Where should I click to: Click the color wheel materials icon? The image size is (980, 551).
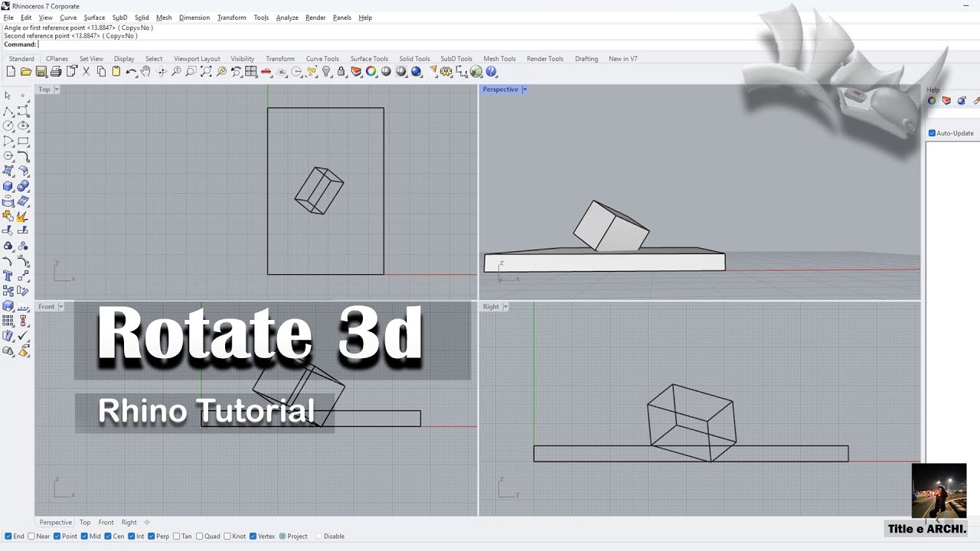pyautogui.click(x=371, y=71)
